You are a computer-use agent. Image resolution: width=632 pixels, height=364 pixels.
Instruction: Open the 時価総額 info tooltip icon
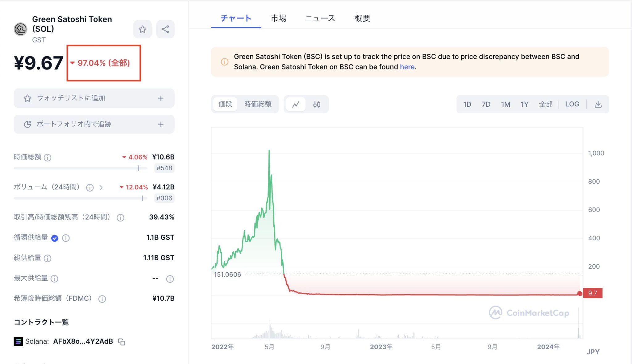(x=47, y=157)
